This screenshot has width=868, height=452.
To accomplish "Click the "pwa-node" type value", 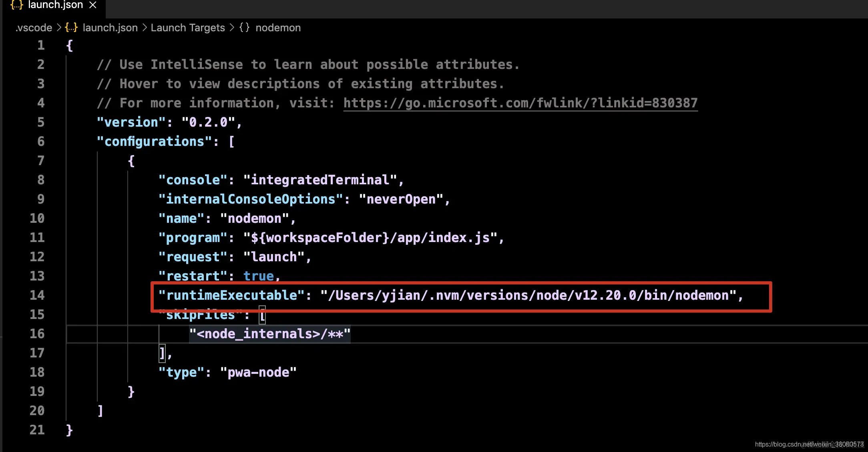I will click(258, 372).
